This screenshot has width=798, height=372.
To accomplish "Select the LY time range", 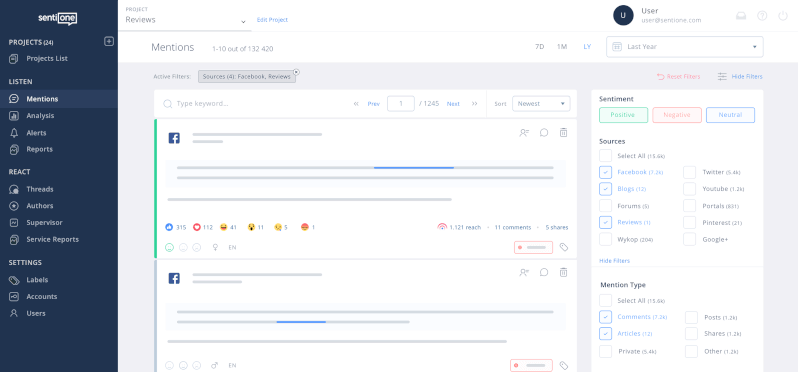I will 587,46.
